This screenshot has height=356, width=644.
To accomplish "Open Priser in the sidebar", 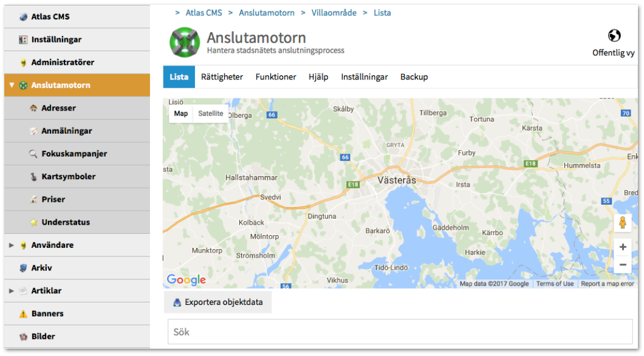I will 77,199.
